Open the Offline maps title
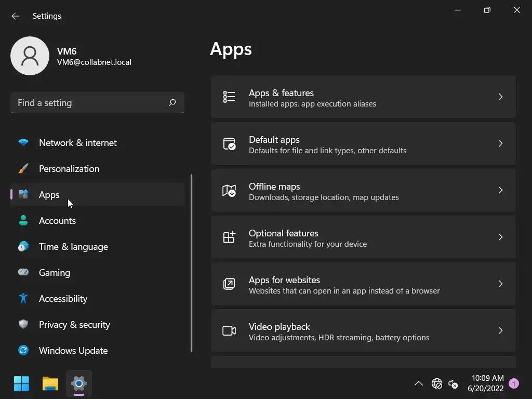Viewport: 532px width, 399px height. point(274,187)
